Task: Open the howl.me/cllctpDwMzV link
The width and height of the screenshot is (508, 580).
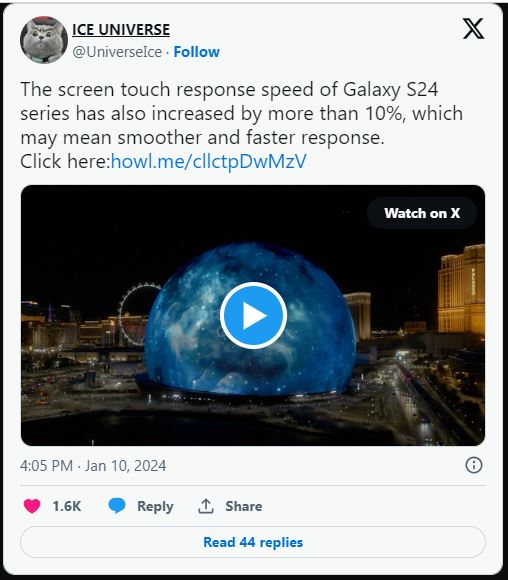Action: pos(209,161)
